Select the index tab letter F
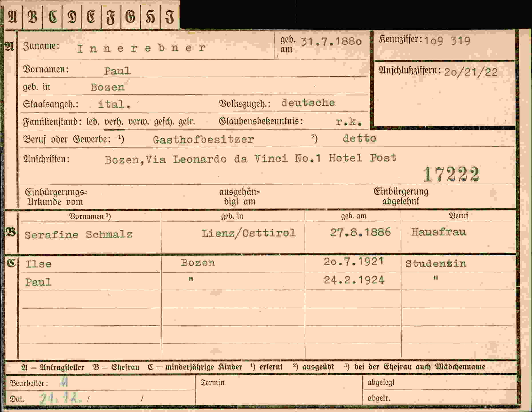Screen dimensions: 532x412 pos(111,18)
